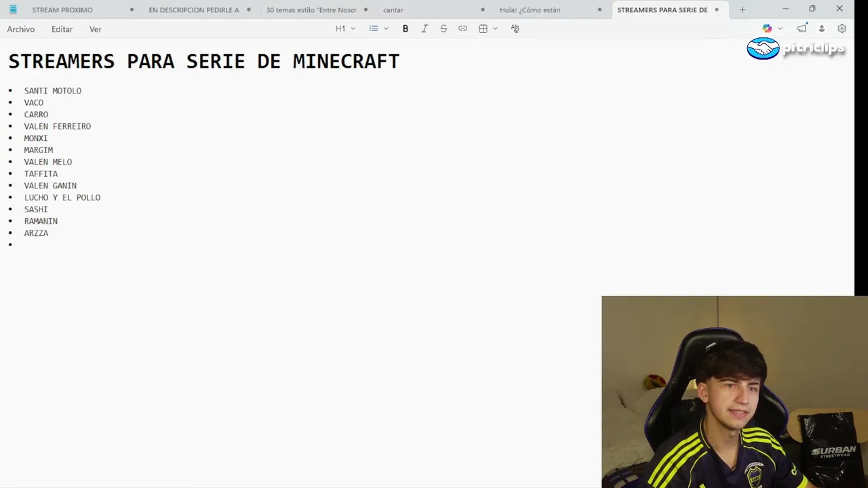Open the H1 heading style dropdown
Image resolution: width=868 pixels, height=488 pixels.
coord(345,28)
